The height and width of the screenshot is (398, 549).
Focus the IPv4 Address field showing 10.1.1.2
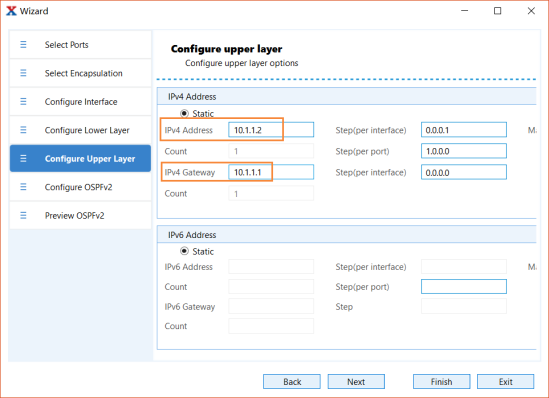click(271, 130)
